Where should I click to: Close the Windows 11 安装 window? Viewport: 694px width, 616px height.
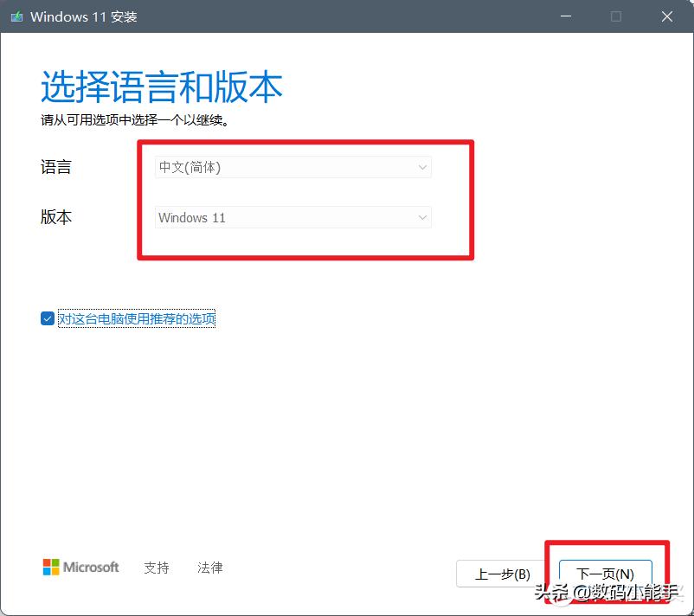tap(667, 16)
